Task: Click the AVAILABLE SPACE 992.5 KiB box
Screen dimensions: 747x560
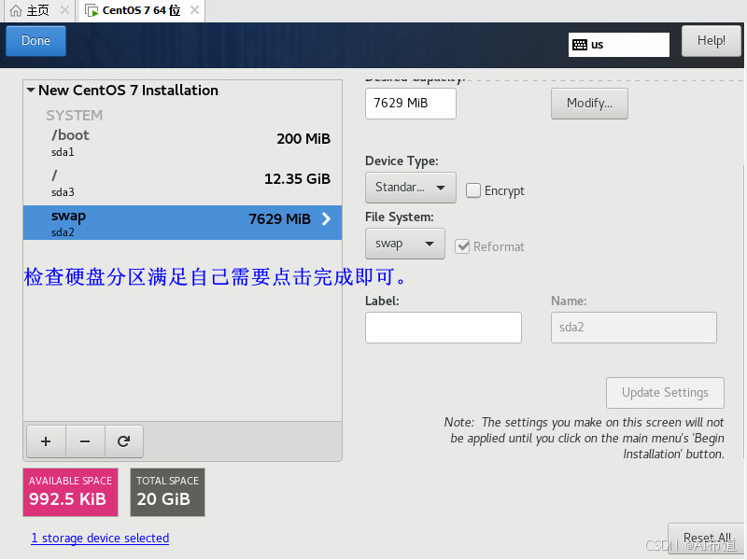Action: (x=71, y=492)
